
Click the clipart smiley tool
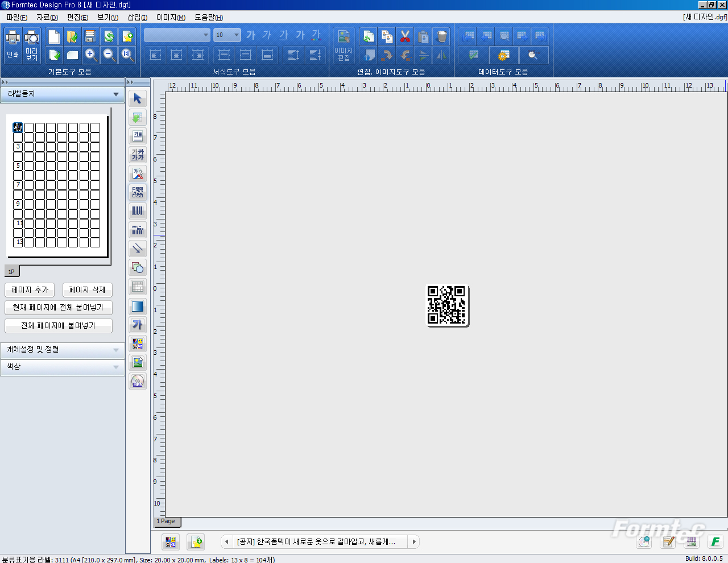click(x=138, y=343)
